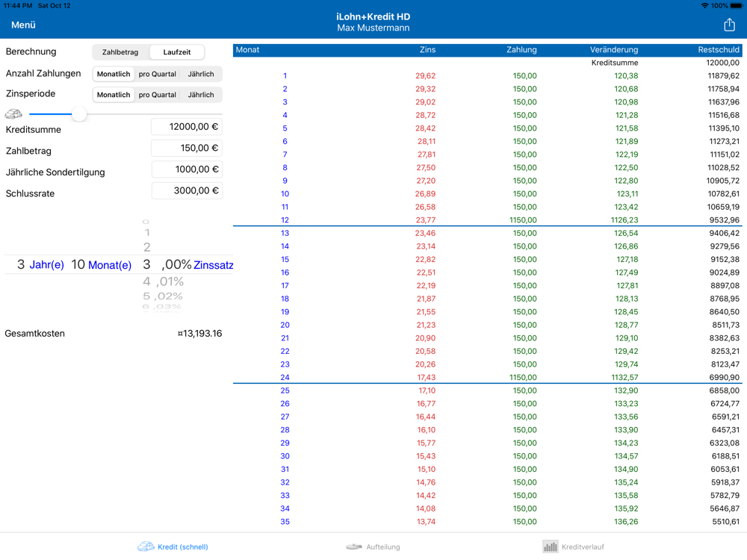Select Zahlbetrag calculation mode
Screen dimensions: 747x560
pyautogui.click(x=120, y=52)
